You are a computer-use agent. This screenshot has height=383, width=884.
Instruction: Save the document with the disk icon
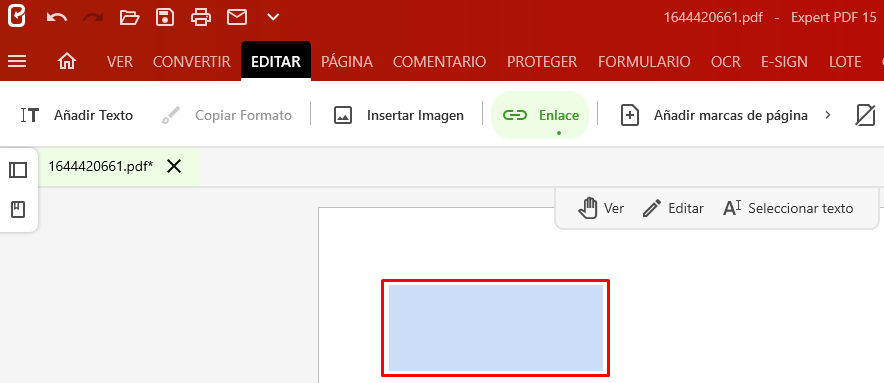[x=165, y=17]
